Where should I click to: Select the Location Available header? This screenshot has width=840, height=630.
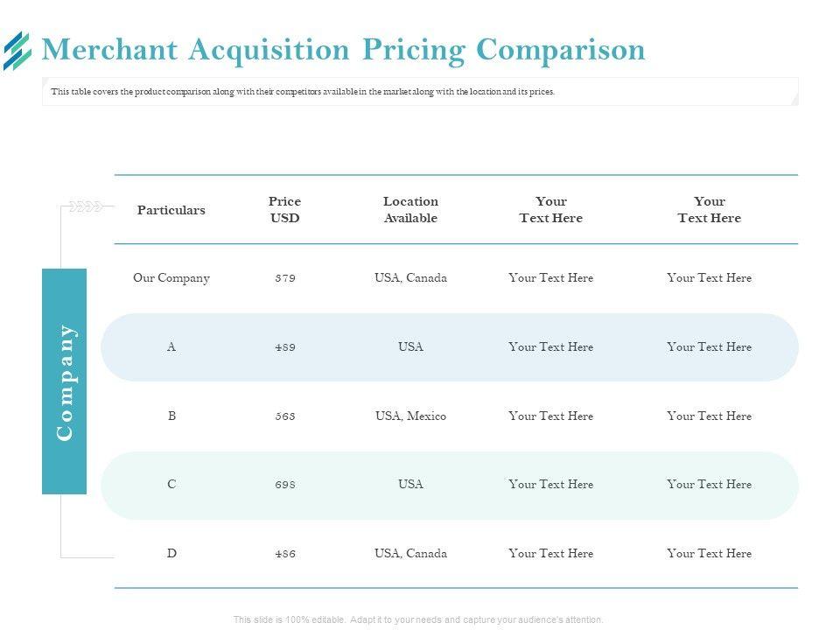[410, 210]
